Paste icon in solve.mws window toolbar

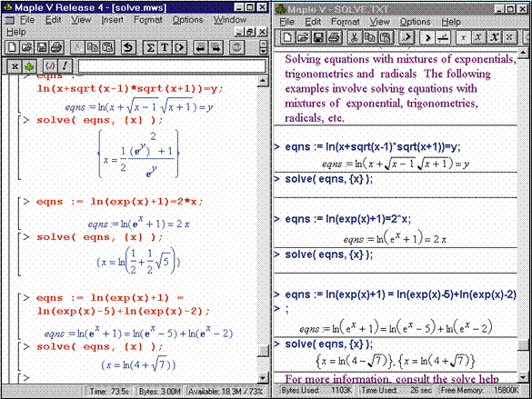tap(107, 47)
